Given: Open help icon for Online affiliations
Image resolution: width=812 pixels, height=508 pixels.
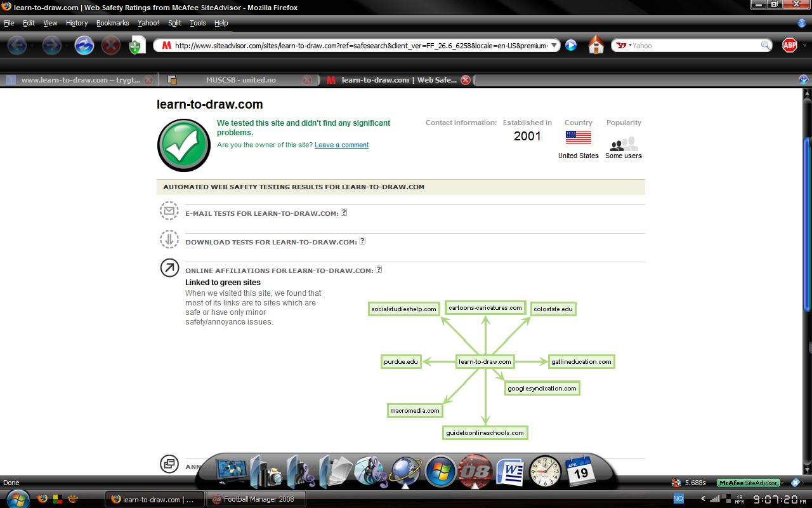Looking at the screenshot, I should (x=379, y=269).
